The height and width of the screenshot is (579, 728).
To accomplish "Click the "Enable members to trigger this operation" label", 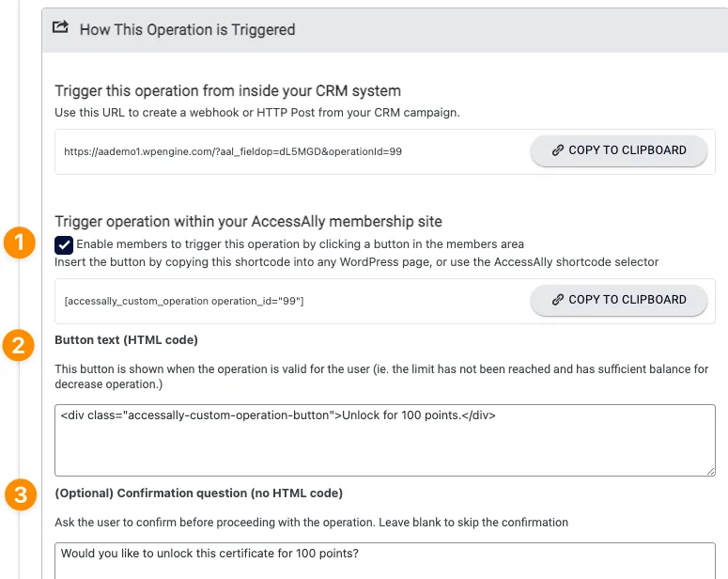I will click(x=301, y=244).
